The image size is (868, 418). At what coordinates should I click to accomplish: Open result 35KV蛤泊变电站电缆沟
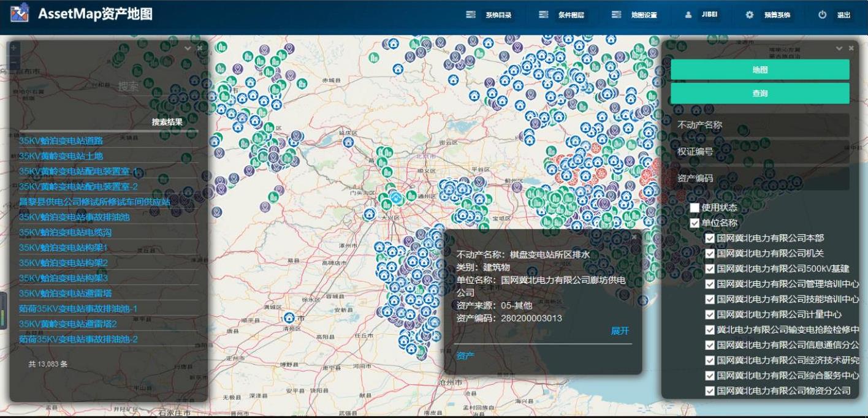[65, 232]
